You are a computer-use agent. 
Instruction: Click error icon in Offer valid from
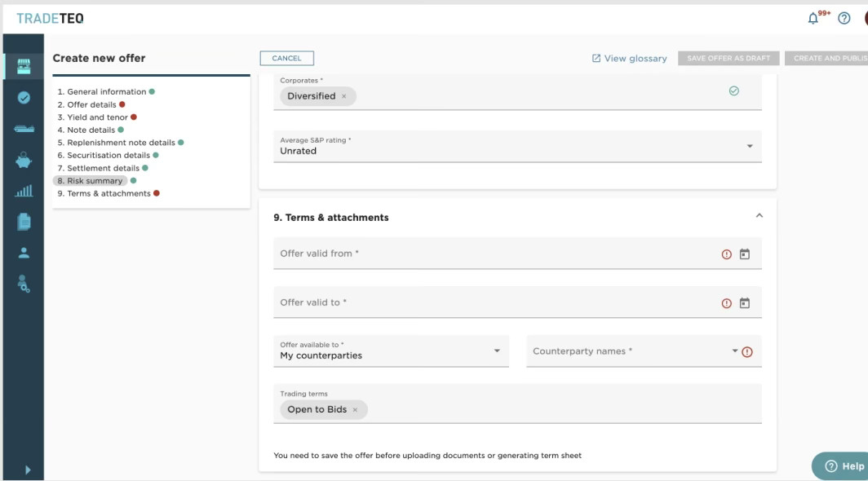726,254
